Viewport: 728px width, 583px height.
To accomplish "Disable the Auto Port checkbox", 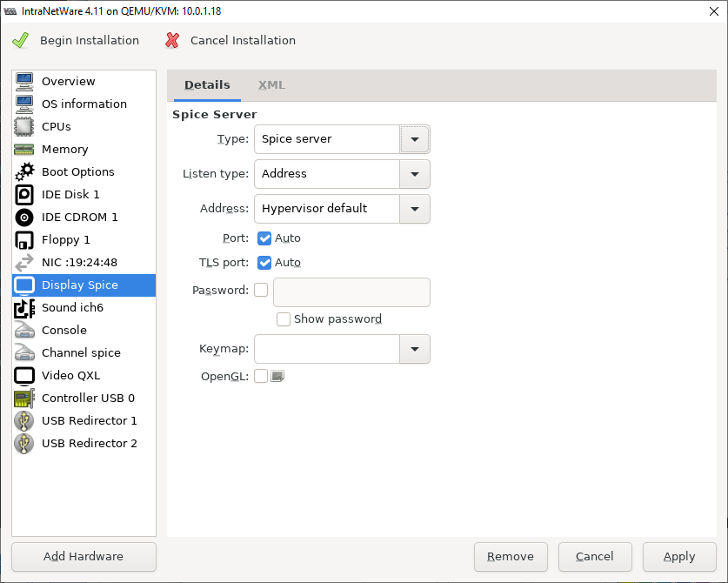I will pos(264,238).
